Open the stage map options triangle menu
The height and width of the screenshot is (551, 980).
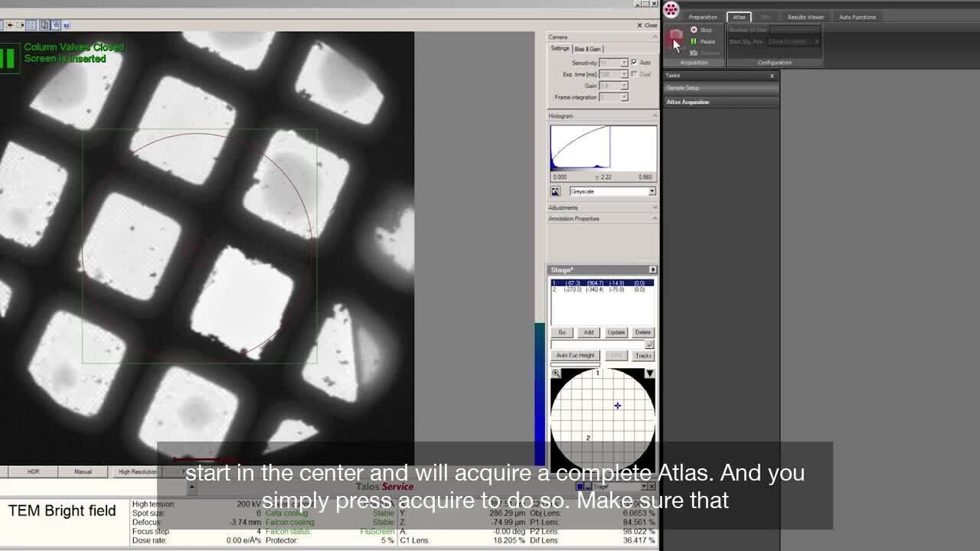[649, 373]
